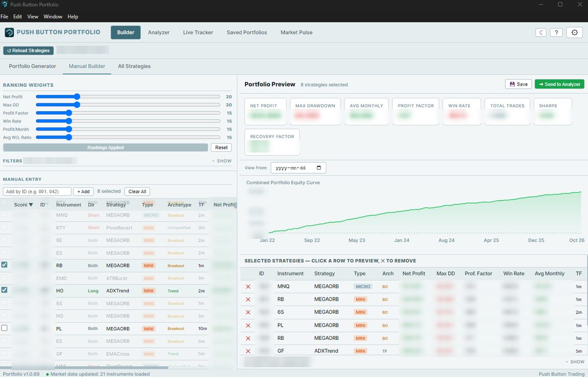Open the Help menu
Image resolution: width=588 pixels, height=377 pixels.
[73, 17]
